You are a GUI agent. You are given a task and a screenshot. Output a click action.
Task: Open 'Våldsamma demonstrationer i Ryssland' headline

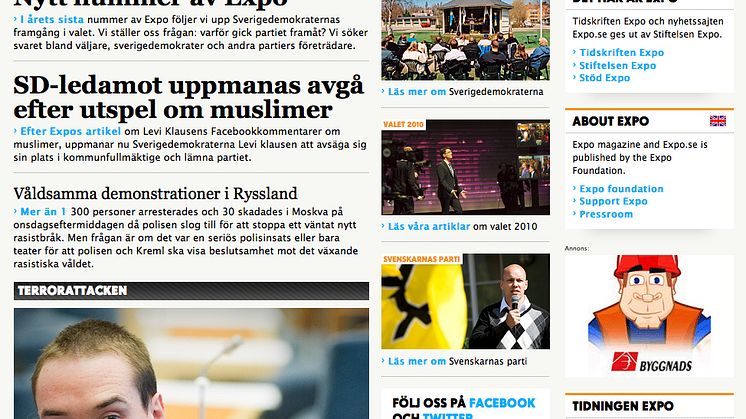click(x=155, y=194)
